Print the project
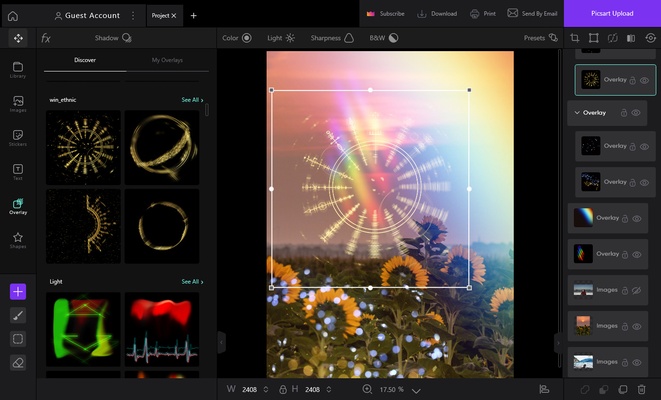This screenshot has height=400, width=661. click(483, 13)
